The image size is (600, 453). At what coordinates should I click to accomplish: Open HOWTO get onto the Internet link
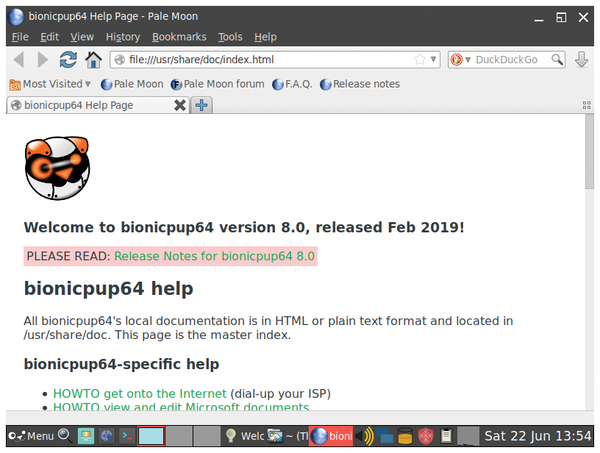click(x=140, y=393)
